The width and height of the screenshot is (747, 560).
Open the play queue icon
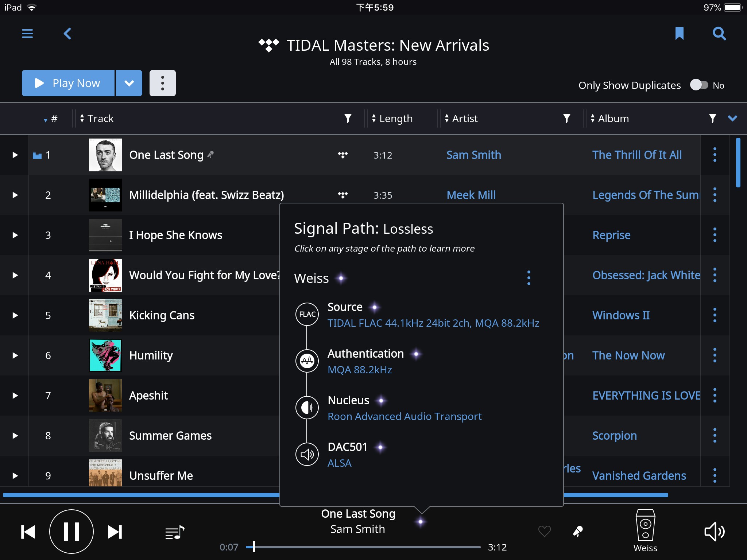(175, 532)
